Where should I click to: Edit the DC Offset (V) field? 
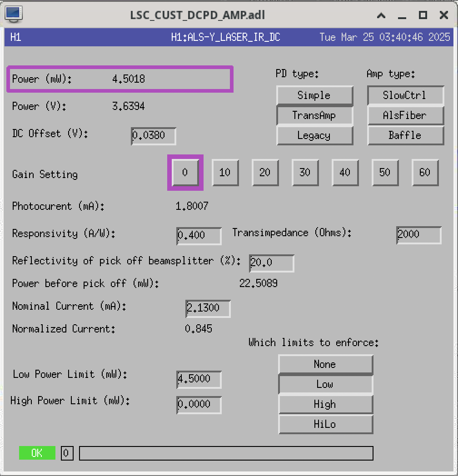coord(154,136)
